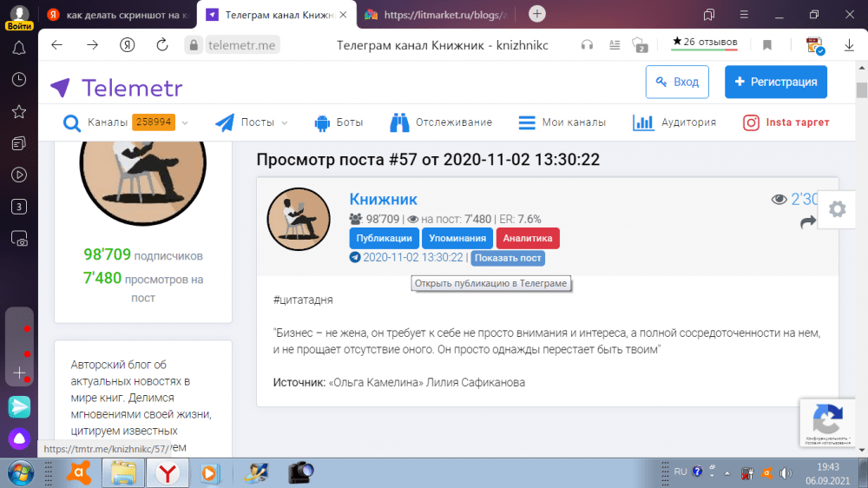Open File Explorer from taskbar

(123, 473)
